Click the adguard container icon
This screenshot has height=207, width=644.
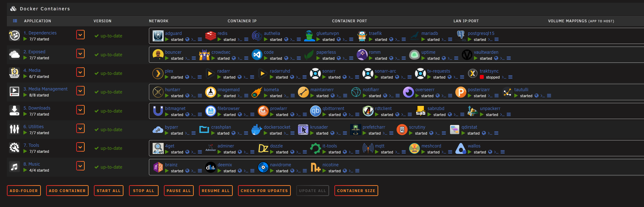pyautogui.click(x=158, y=36)
